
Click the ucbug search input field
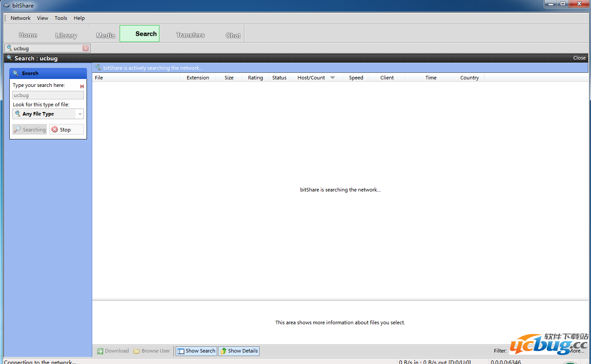[48, 95]
